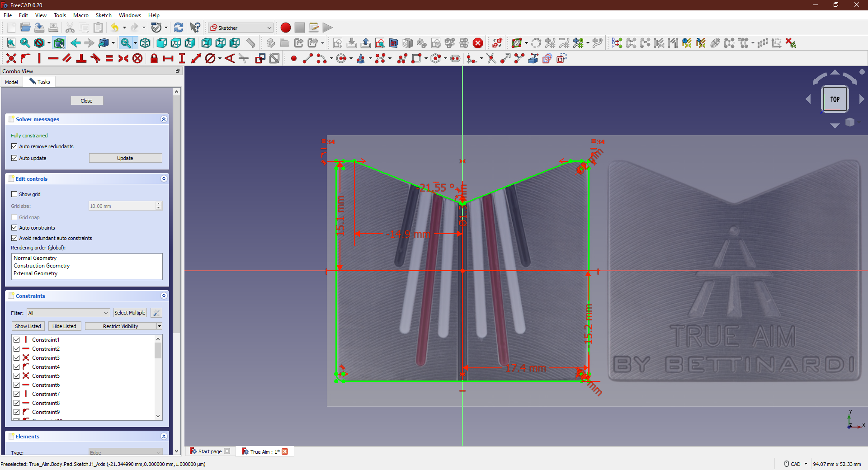This screenshot has width=868, height=470.
Task: Open the Sketch menu
Action: (x=103, y=15)
